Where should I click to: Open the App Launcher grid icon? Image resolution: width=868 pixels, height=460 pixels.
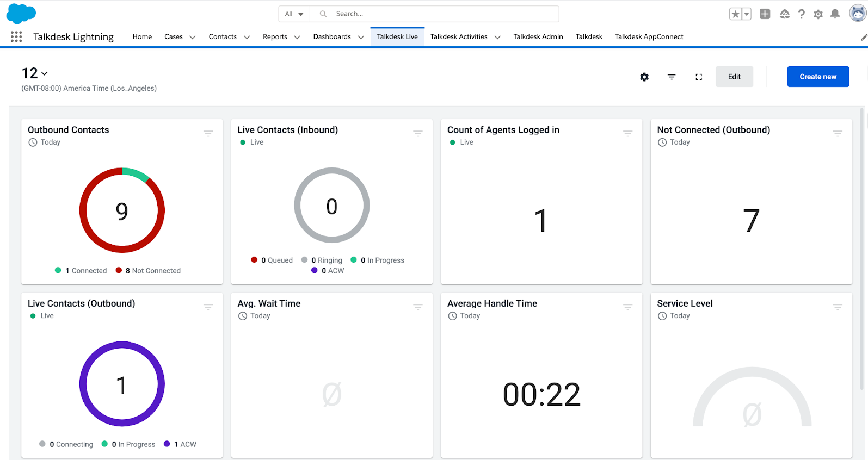click(x=16, y=36)
